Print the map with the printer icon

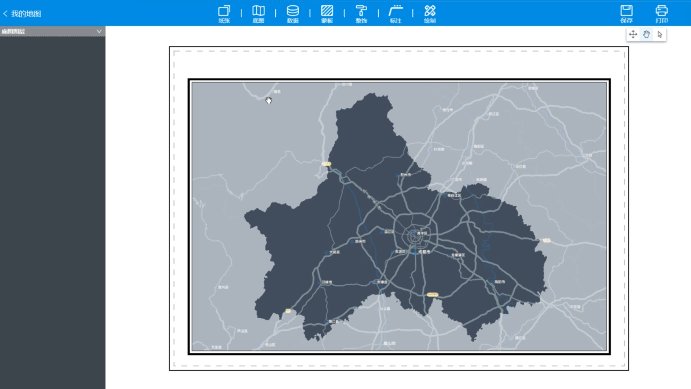coord(661,13)
